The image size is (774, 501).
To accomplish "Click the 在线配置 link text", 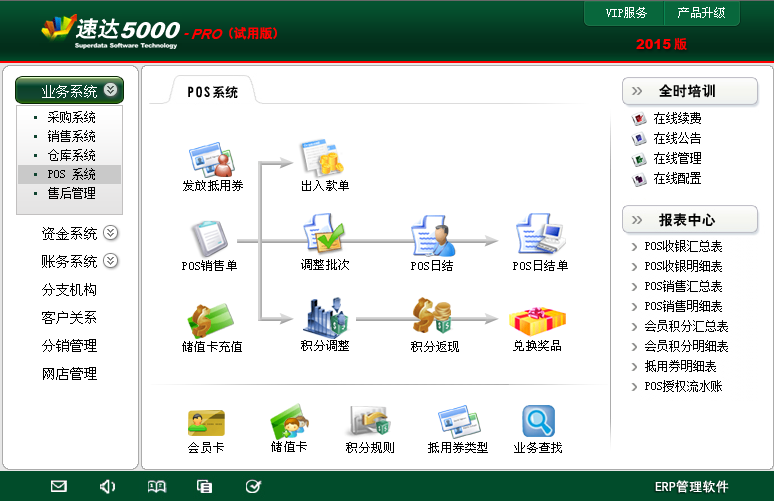I will pyautogui.click(x=677, y=178).
